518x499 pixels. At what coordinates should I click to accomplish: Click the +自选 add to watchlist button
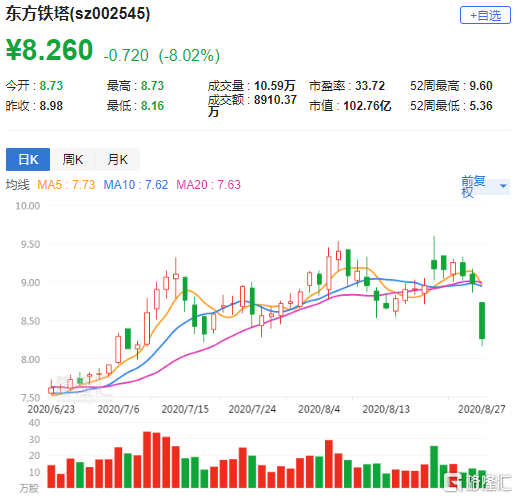pos(485,15)
